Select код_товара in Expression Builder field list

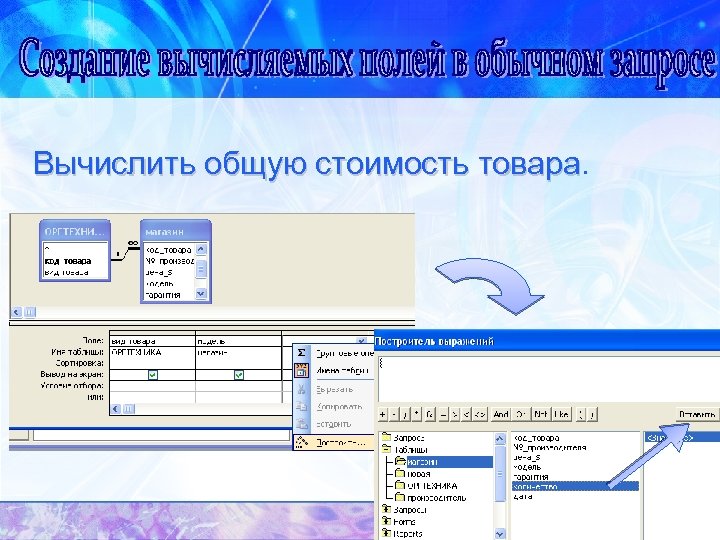(x=536, y=438)
